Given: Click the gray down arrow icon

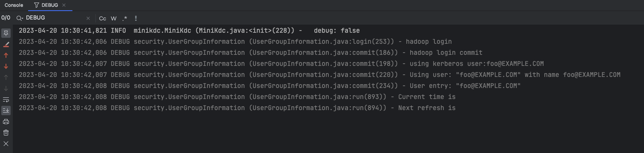Looking at the screenshot, I should click(x=6, y=88).
